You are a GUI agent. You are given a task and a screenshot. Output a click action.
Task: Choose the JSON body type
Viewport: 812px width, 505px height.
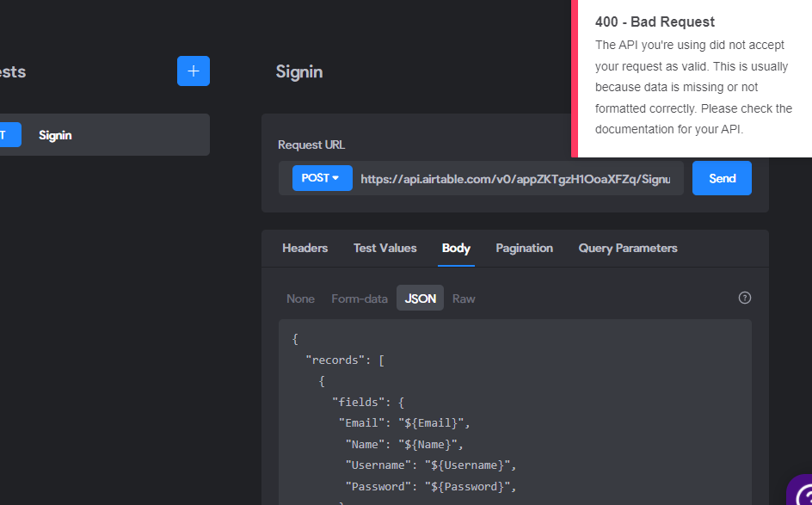[x=420, y=299]
